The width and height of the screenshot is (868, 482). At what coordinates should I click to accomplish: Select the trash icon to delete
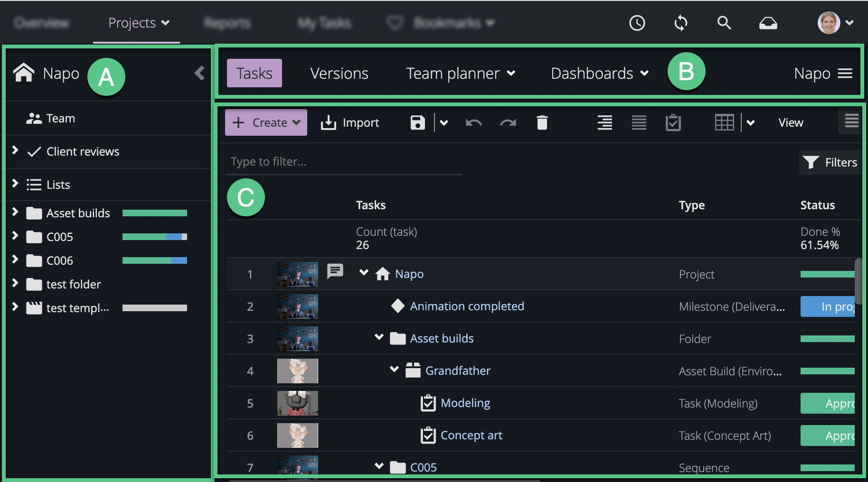(542, 122)
